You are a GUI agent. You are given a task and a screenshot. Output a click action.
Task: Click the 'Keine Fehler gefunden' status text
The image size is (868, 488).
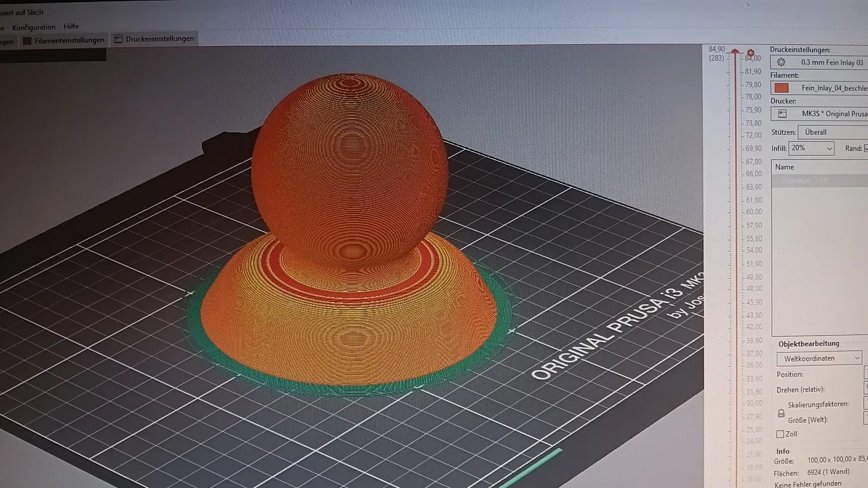(808, 484)
